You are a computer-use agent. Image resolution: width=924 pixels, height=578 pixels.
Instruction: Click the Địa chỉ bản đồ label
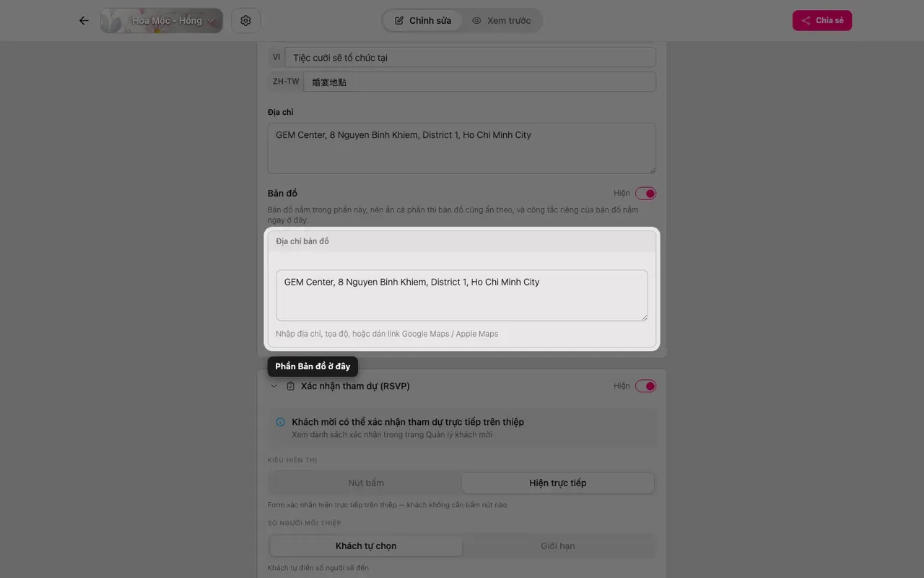tap(302, 241)
